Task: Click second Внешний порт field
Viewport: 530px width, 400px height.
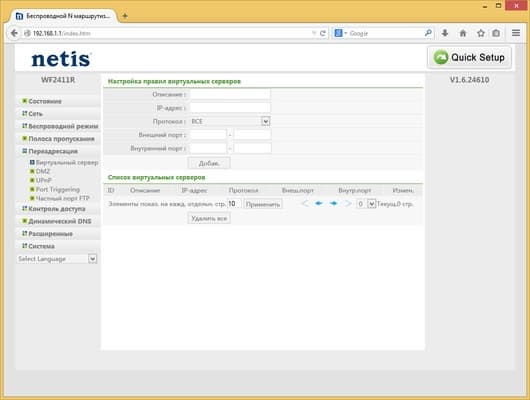Action: point(252,135)
